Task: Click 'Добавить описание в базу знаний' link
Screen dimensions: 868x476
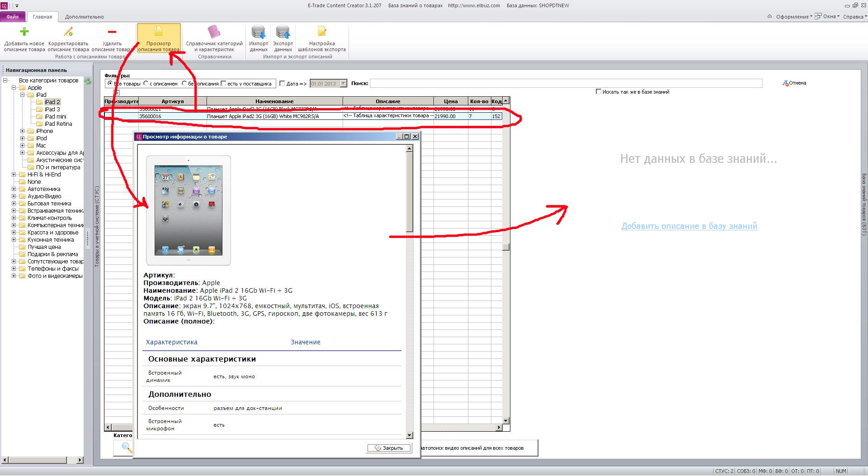Action: (689, 226)
